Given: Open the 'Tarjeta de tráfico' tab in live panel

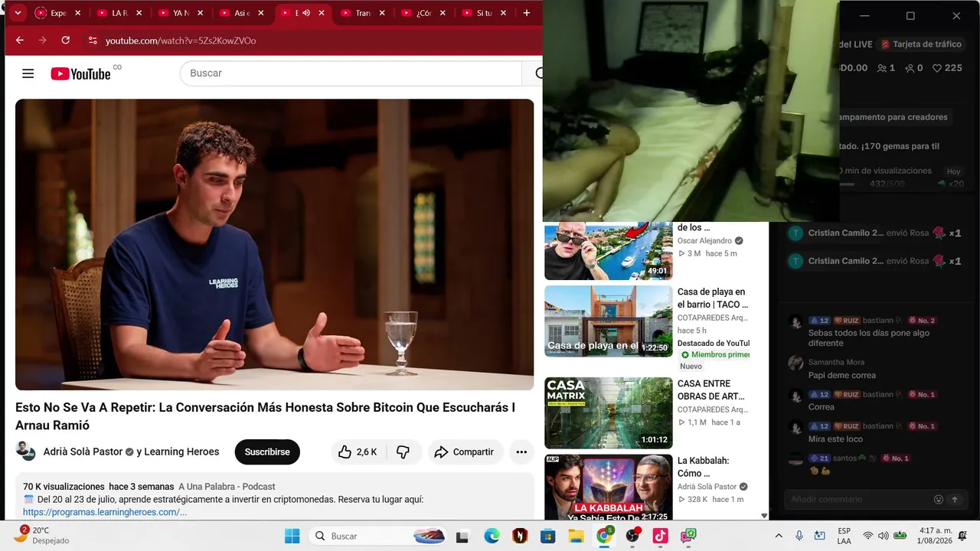Looking at the screenshot, I should [921, 44].
